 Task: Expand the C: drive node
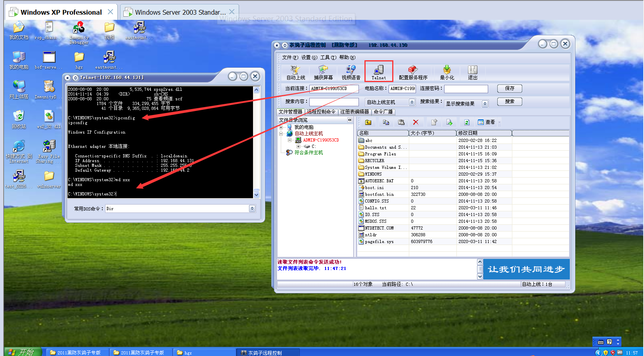[298, 146]
